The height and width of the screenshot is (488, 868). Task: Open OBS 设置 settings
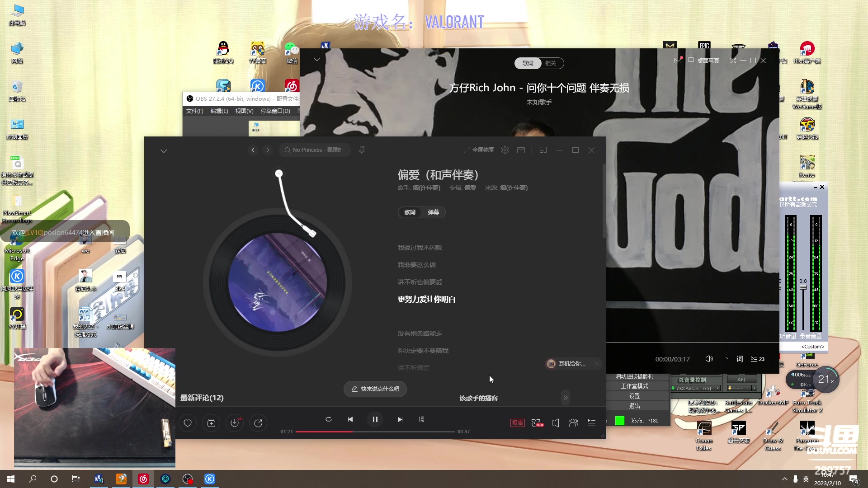tap(634, 395)
